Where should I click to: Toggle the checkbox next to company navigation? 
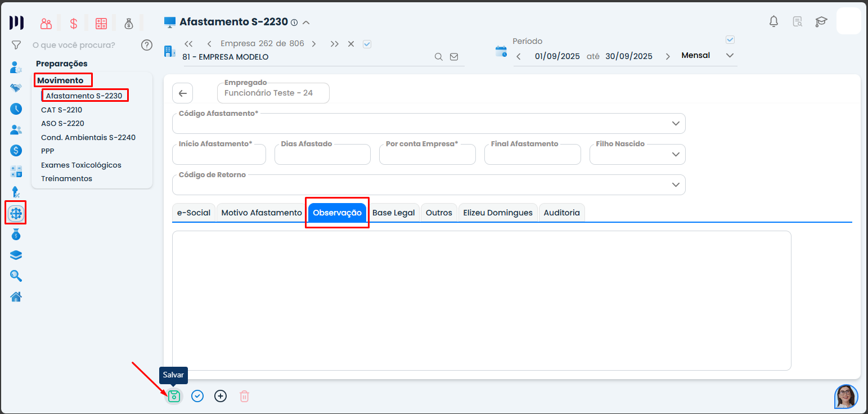pos(367,44)
